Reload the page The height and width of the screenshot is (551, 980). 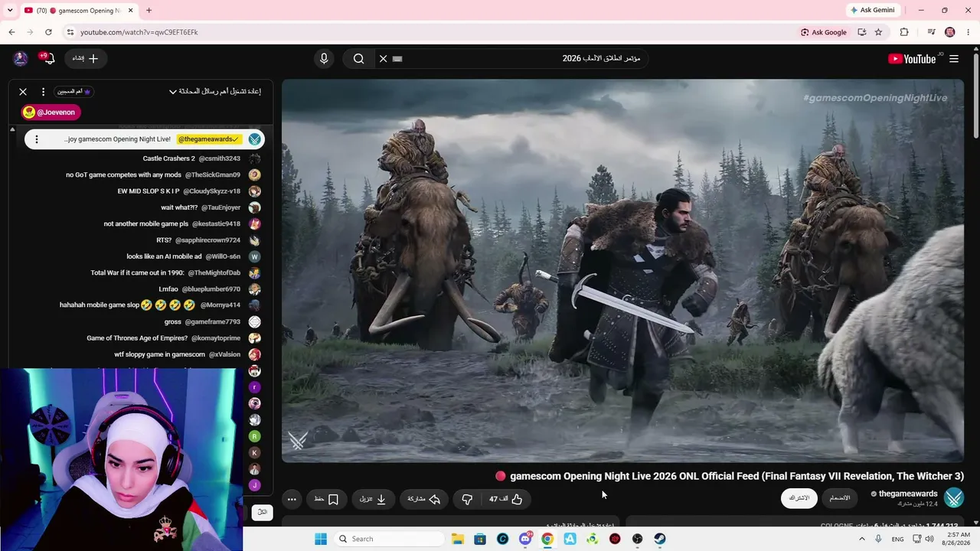click(48, 32)
